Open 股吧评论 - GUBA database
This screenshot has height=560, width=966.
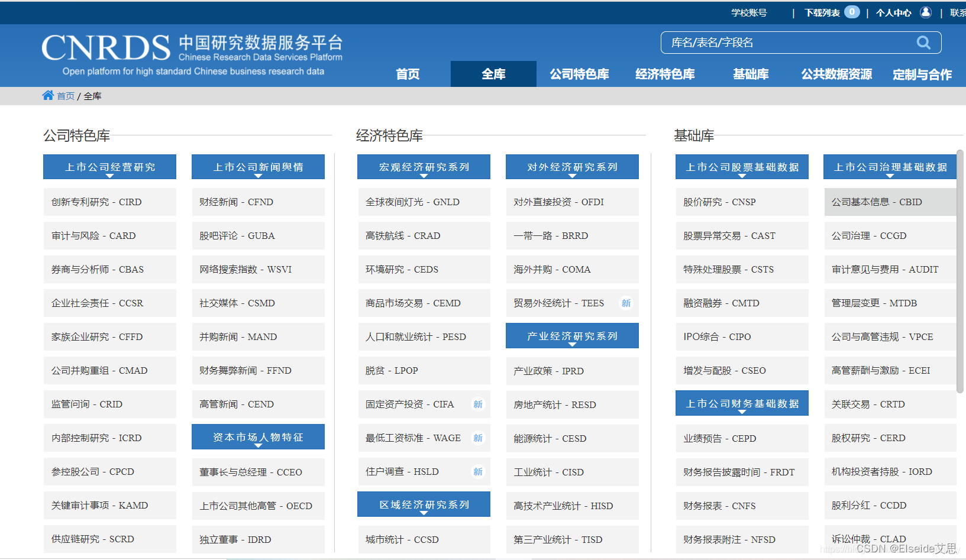tap(258, 235)
